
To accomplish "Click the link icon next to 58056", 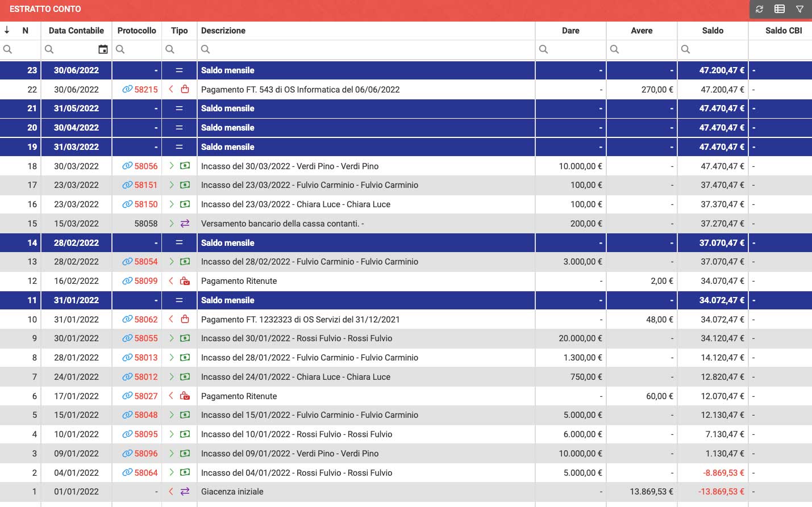I will click(127, 166).
